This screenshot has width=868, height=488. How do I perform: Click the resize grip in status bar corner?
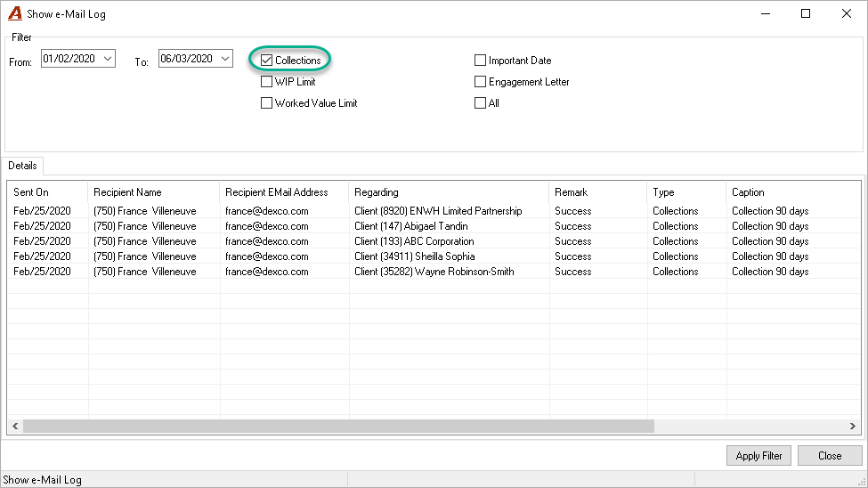point(862,482)
